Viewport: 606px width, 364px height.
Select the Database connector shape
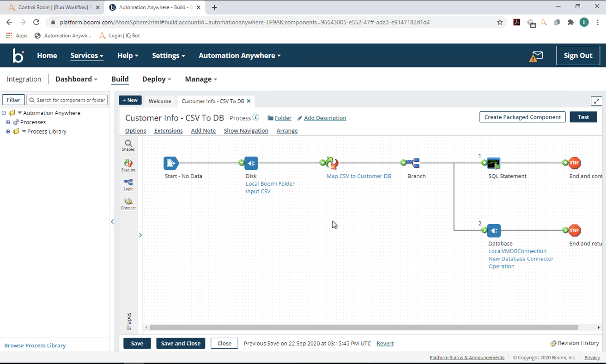coord(494,231)
